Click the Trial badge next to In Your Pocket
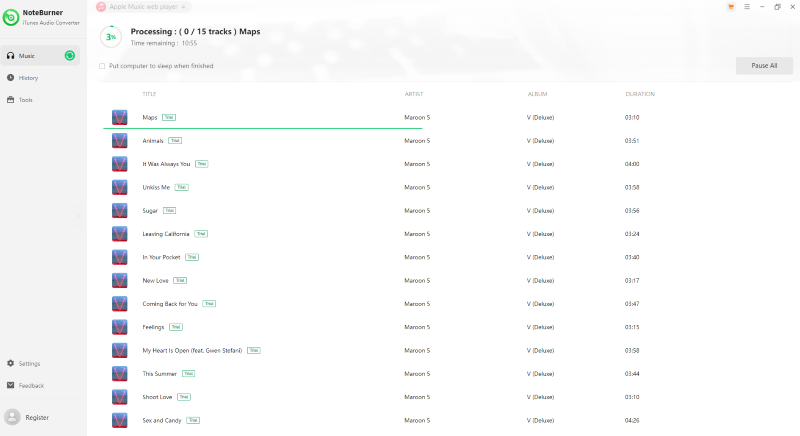This screenshot has width=800, height=436. [x=192, y=257]
